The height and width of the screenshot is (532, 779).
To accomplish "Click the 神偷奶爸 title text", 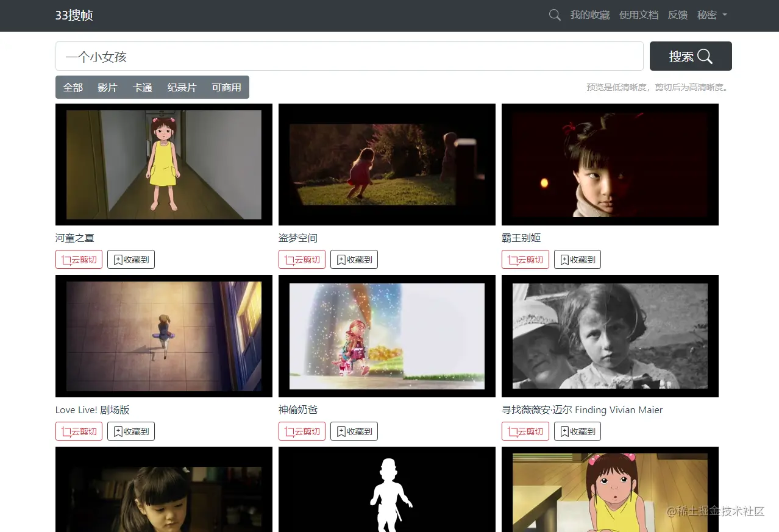I will (298, 410).
